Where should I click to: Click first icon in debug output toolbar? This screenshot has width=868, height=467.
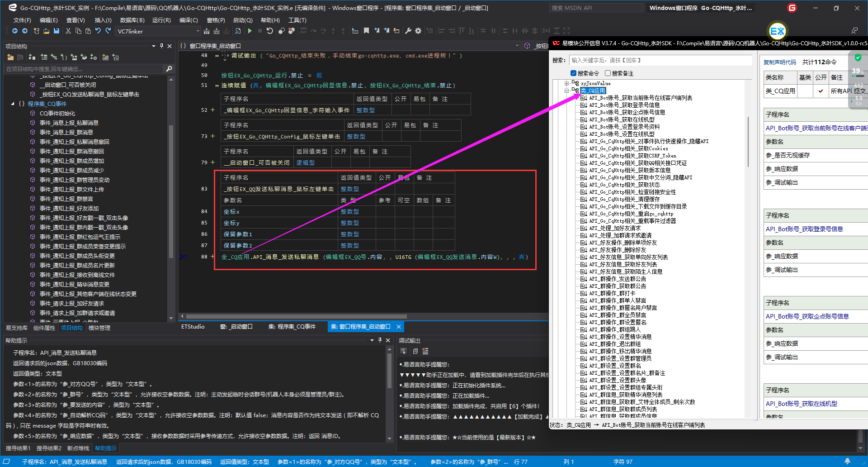click(404, 351)
